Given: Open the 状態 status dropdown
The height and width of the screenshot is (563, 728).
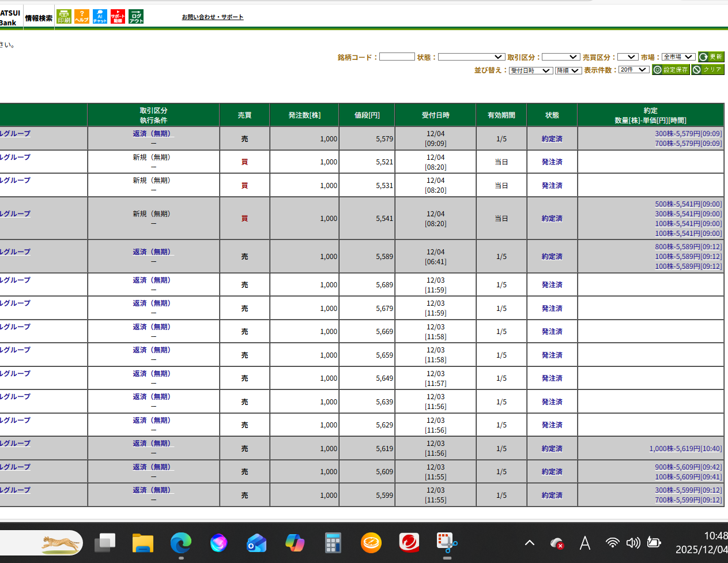Looking at the screenshot, I should [x=471, y=57].
